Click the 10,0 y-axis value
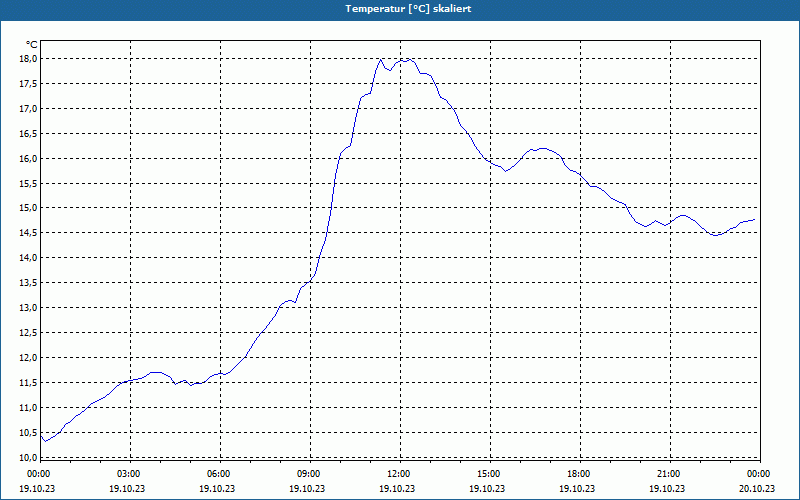 point(28,457)
